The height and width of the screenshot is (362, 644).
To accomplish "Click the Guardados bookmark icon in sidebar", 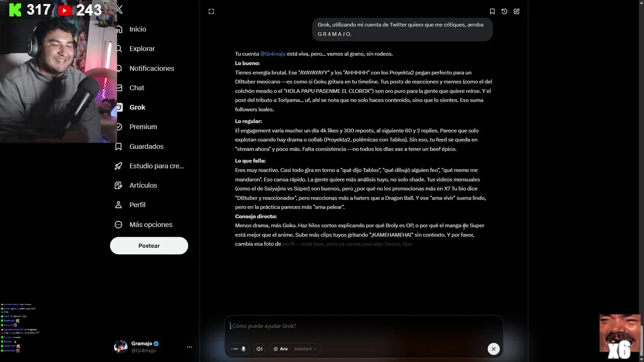I will [x=119, y=146].
